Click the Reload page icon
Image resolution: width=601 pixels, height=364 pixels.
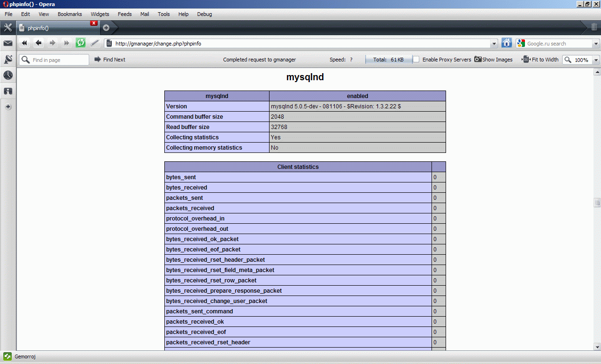[81, 43]
